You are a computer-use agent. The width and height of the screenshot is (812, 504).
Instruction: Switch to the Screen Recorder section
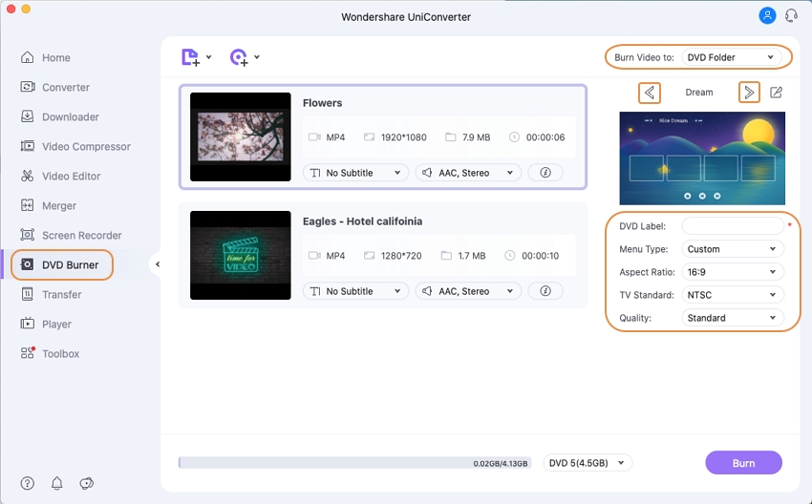(81, 236)
